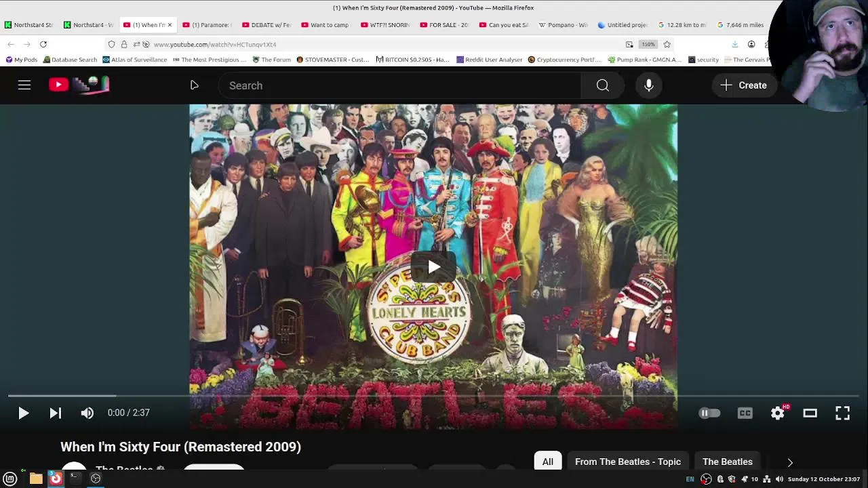Screen dimensions: 868x488
Task: Skip to the next video
Action: pyautogui.click(x=56, y=413)
